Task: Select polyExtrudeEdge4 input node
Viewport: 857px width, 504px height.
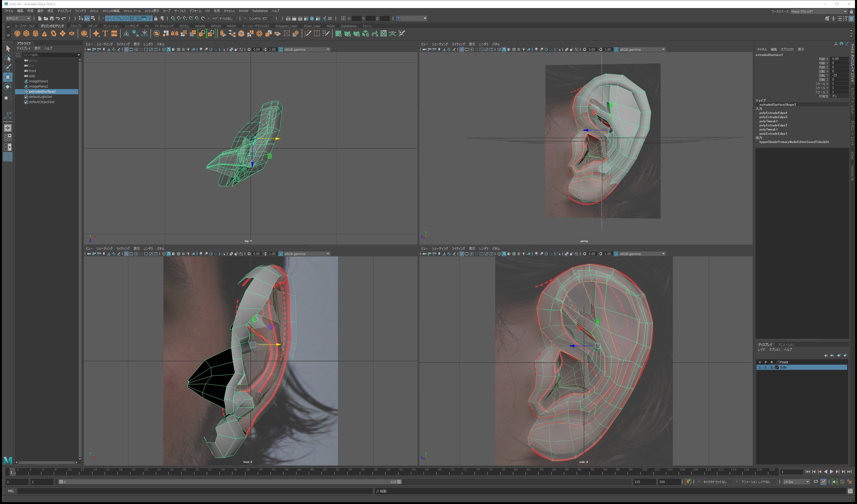Action: [773, 113]
